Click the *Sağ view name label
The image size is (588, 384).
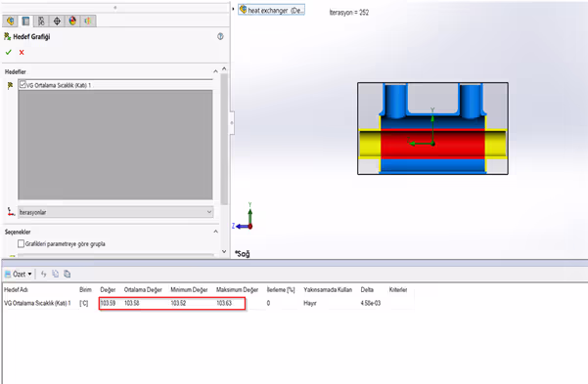[x=243, y=254]
